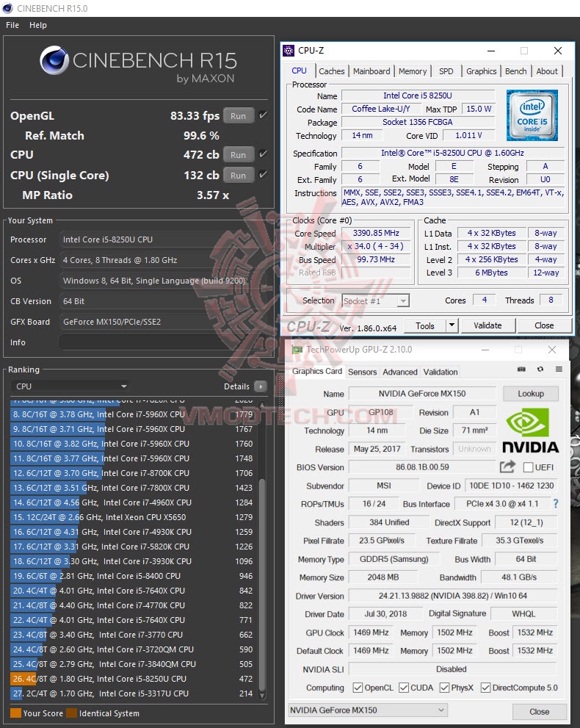
Task: Click the CPU-Z Tools button
Action: [x=425, y=325]
